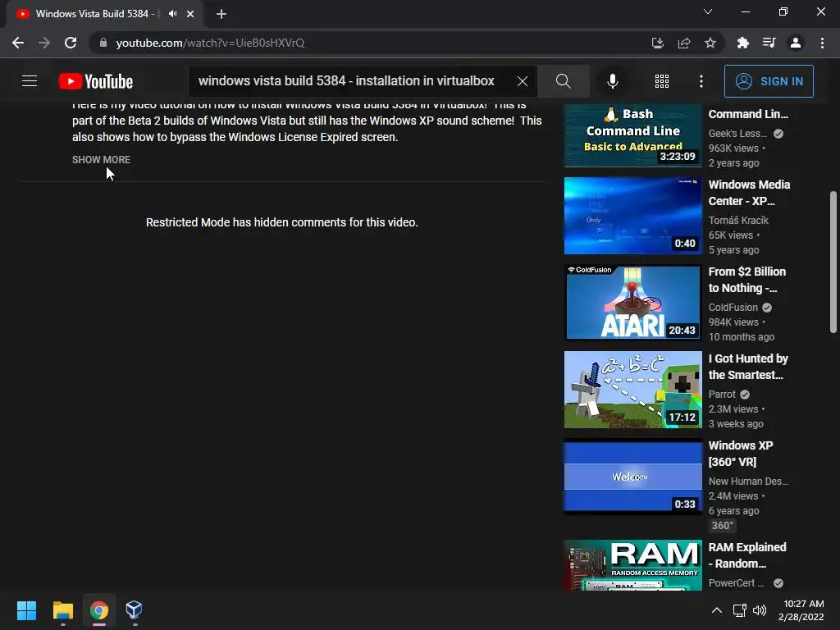Close the Windows Vista Build 5384 tab

[190, 14]
